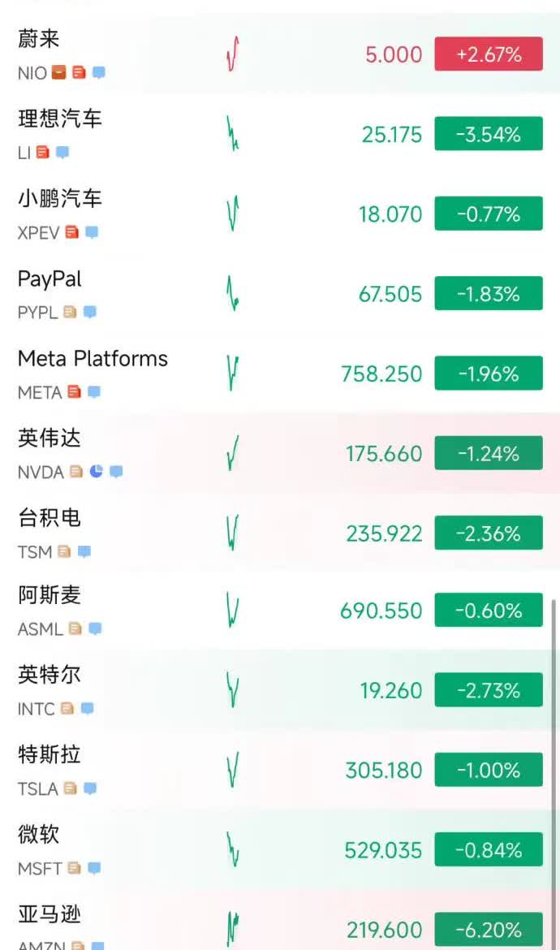Click the +2.67% change badge for NIO
This screenshot has width=560, height=950.
point(489,54)
